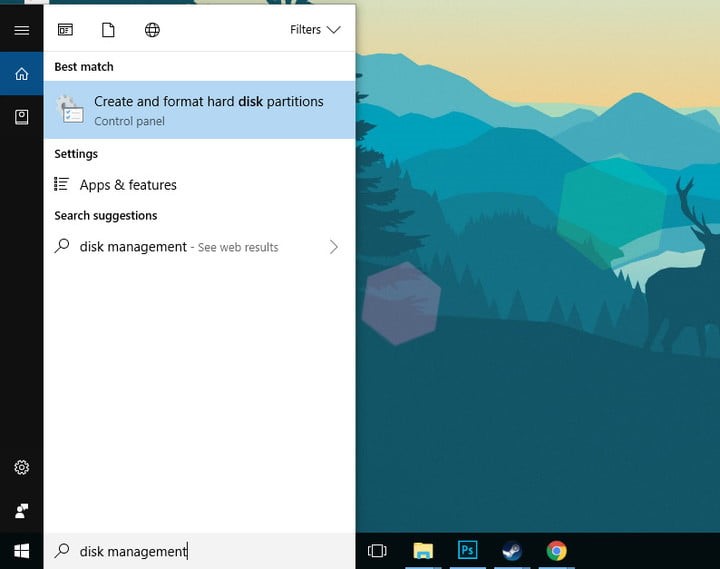Open the Filters dropdown
Image resolution: width=720 pixels, height=569 pixels.
point(315,30)
